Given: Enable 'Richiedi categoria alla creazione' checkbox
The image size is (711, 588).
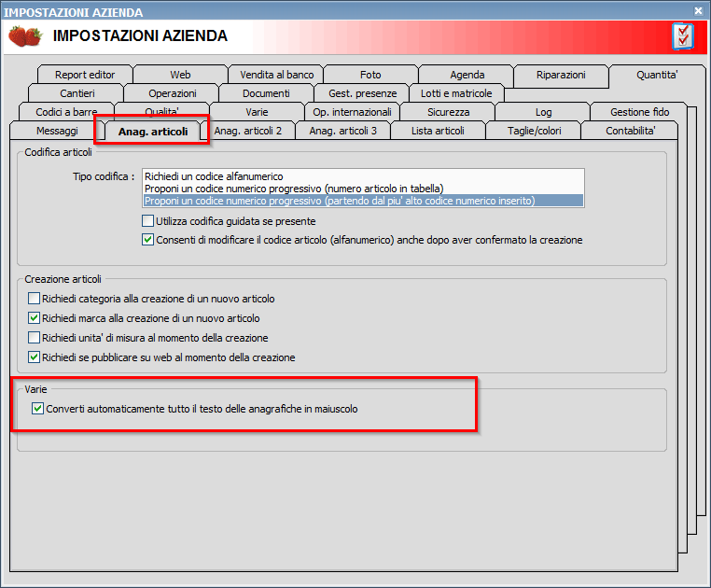Looking at the screenshot, I should tap(34, 299).
